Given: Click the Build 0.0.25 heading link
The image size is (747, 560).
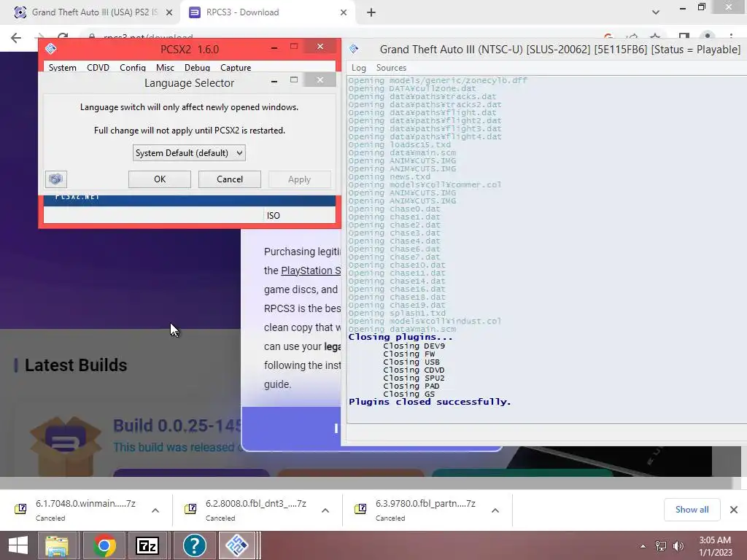Looking at the screenshot, I should (177, 425).
